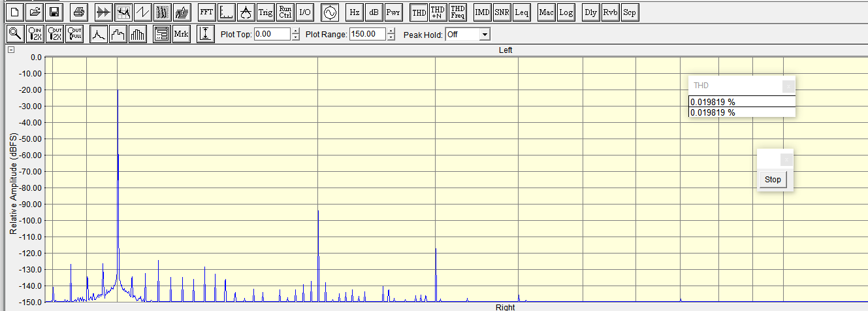This screenshot has width=868, height=311.
Task: Click the auto-scale vertical arrows icon
Action: click(206, 35)
